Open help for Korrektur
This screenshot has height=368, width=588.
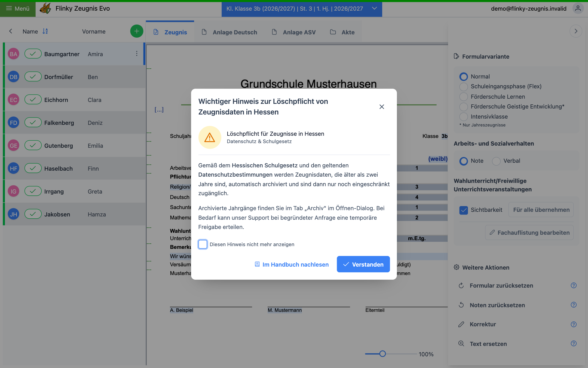click(x=574, y=324)
